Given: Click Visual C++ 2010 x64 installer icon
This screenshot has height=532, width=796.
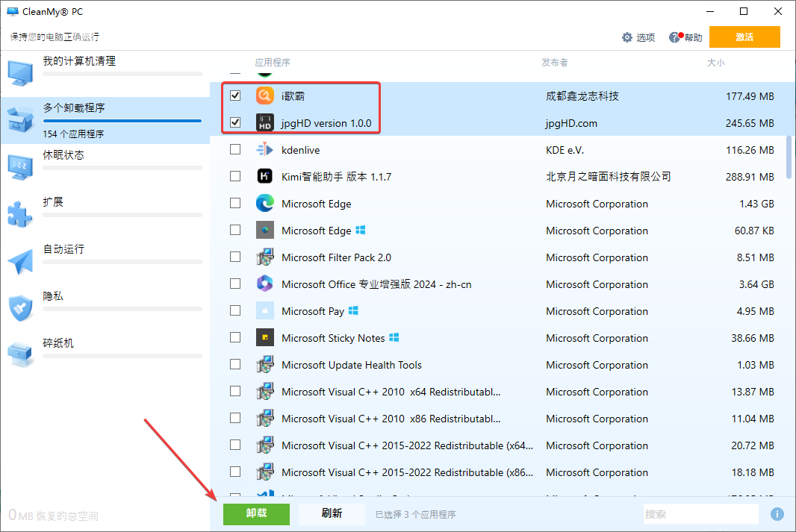Looking at the screenshot, I should tap(264, 392).
